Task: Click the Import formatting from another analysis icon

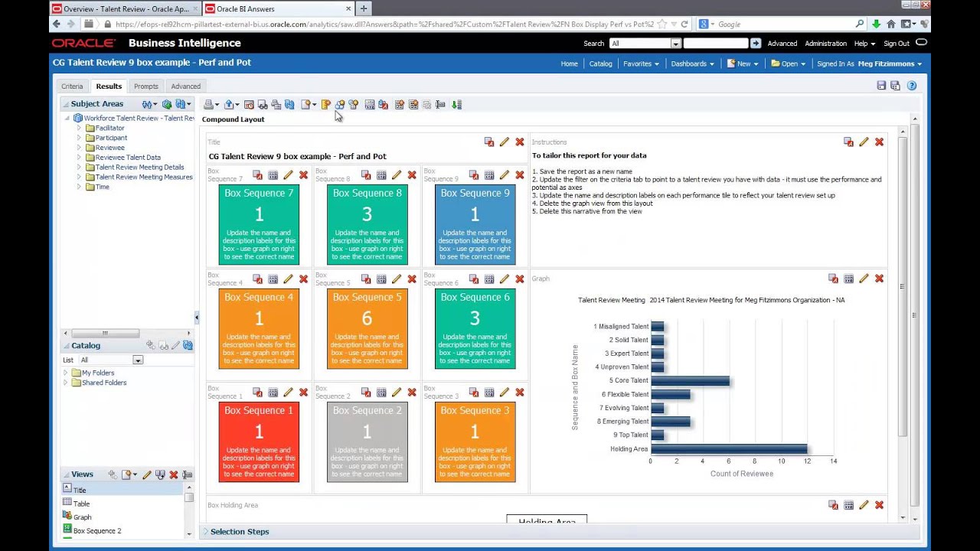Action: (383, 104)
